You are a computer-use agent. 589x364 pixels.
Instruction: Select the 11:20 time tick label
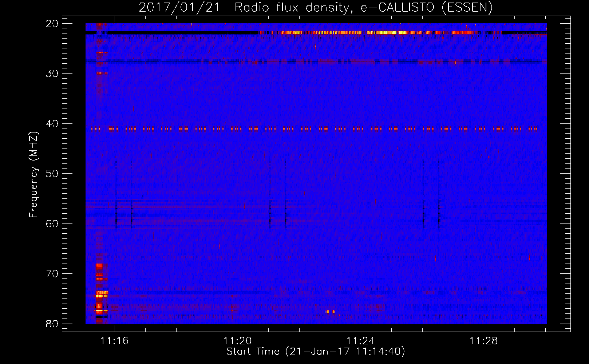[x=237, y=341]
